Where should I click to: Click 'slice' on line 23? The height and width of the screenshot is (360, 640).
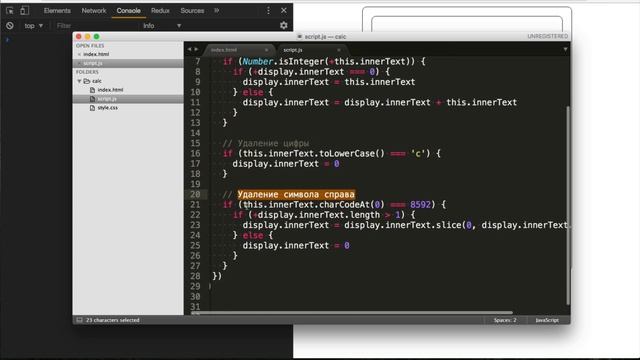pyautogui.click(x=448, y=225)
